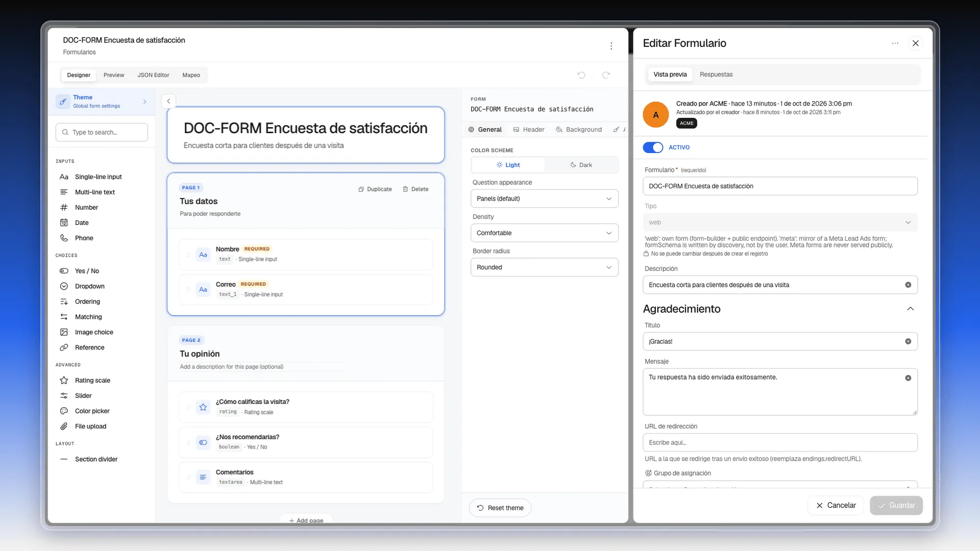
Task: Click the undo arrow icon
Action: coord(581,75)
